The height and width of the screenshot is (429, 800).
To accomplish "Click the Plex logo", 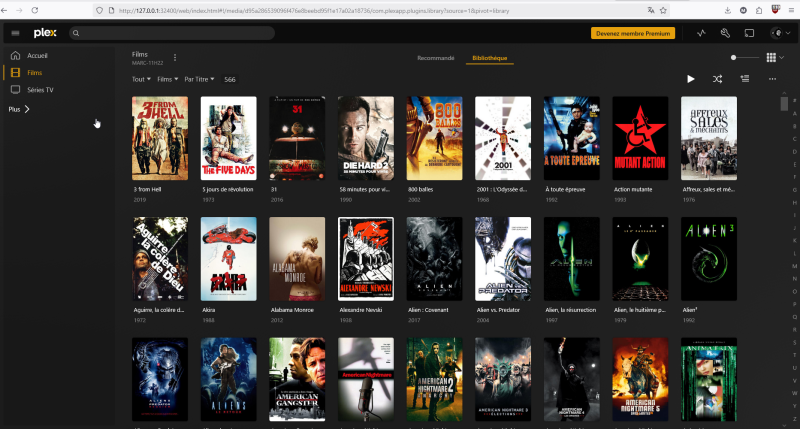I will pyautogui.click(x=45, y=33).
